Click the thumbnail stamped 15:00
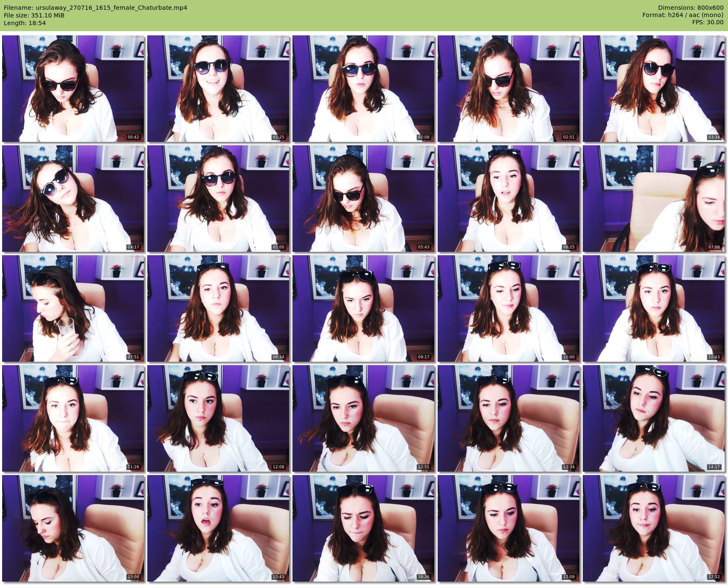Image resolution: width=728 pixels, height=585 pixels. [x=73, y=528]
